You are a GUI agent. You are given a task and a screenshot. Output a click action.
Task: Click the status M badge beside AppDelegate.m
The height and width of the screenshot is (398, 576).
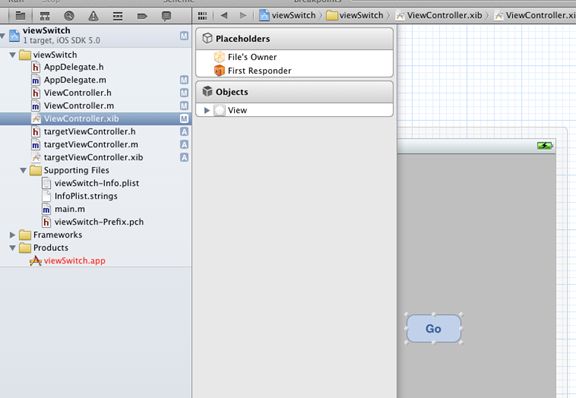point(184,80)
